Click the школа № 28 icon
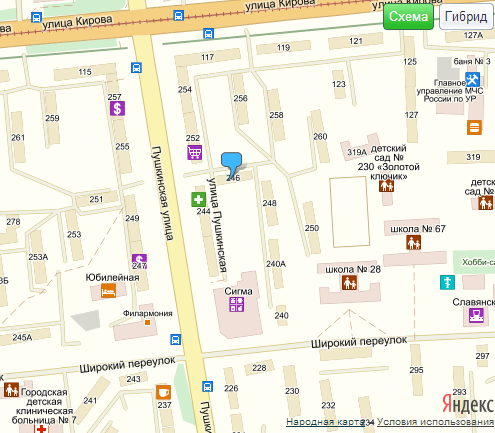Image resolution: width=495 pixels, height=433 pixels. (x=349, y=283)
